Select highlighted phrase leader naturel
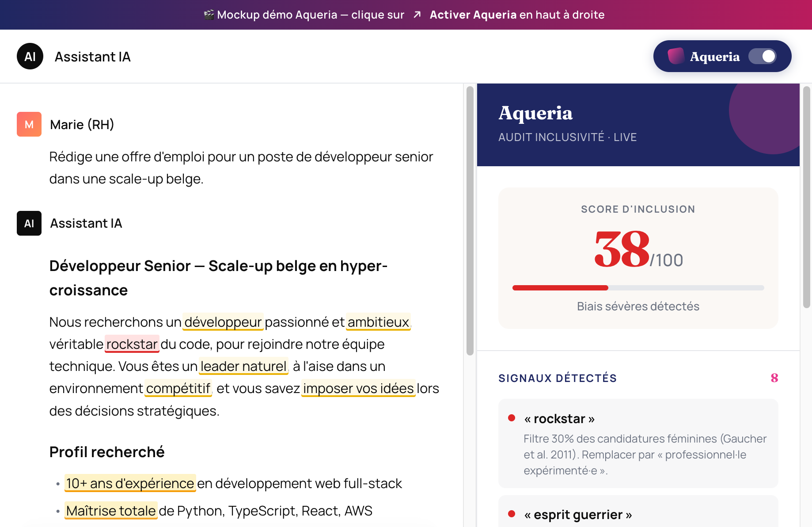 [243, 366]
